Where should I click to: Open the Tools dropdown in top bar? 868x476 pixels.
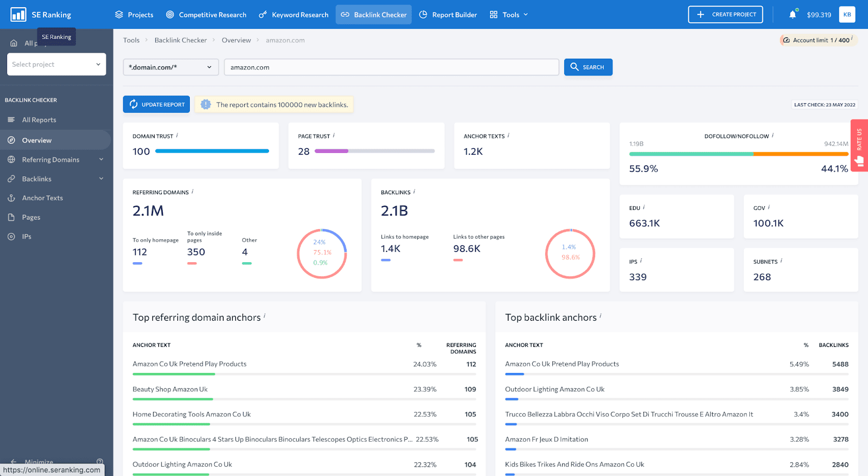click(x=509, y=15)
